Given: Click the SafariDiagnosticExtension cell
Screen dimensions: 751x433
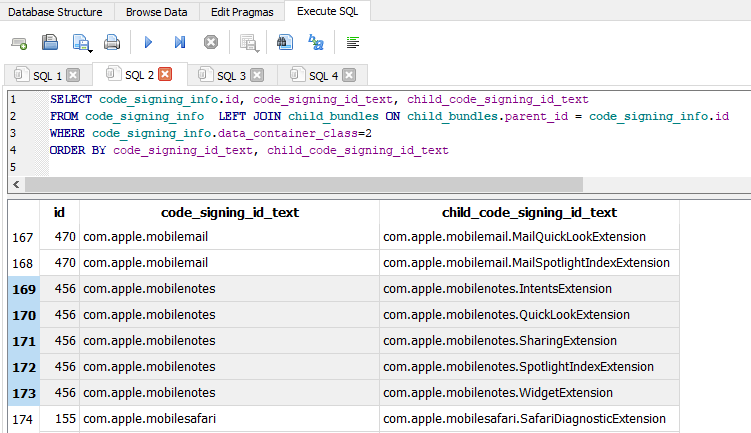Looking at the screenshot, I should pyautogui.click(x=529, y=419).
